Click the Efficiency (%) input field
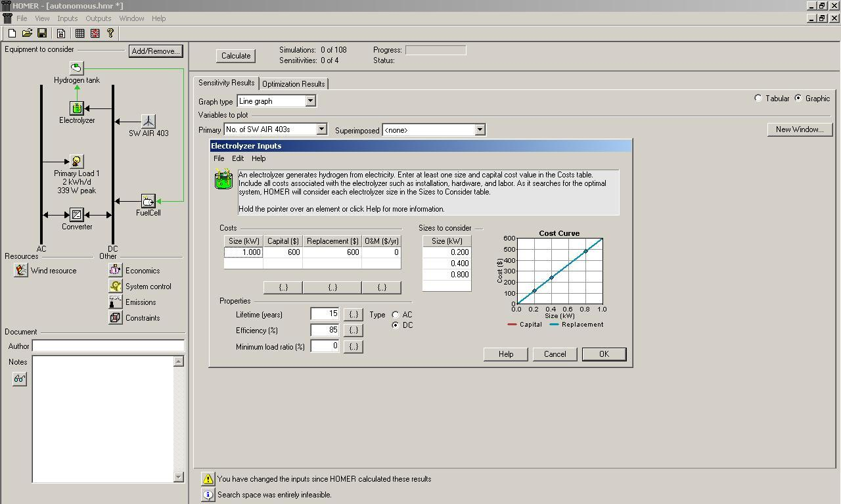 coord(325,330)
